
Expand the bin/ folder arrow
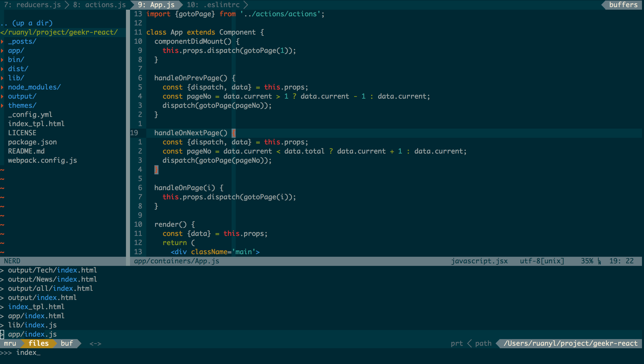point(2,60)
